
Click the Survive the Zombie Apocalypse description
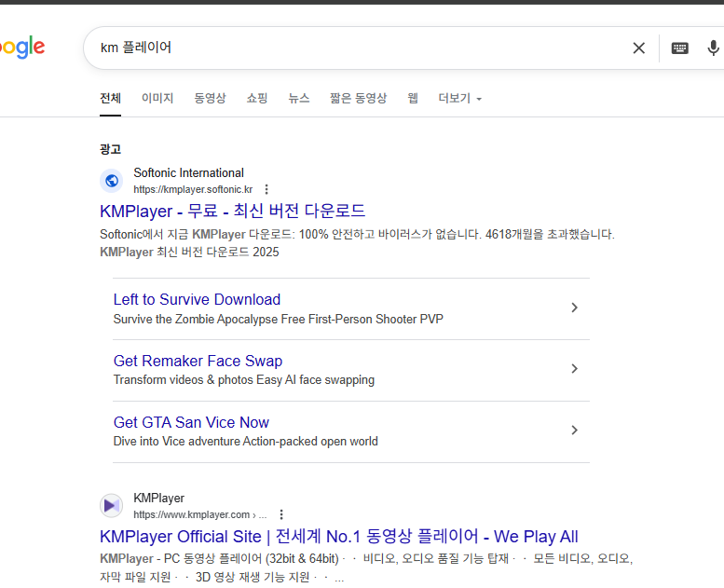[x=279, y=320]
